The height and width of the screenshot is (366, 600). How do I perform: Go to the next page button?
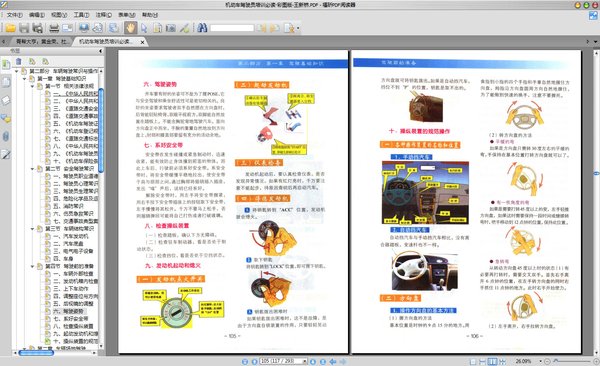tap(313, 361)
